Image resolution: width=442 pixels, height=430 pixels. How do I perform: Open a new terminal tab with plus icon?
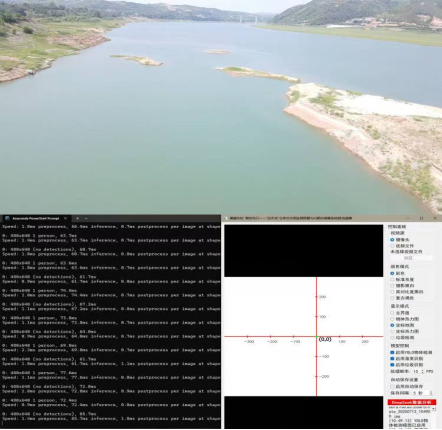[77, 218]
